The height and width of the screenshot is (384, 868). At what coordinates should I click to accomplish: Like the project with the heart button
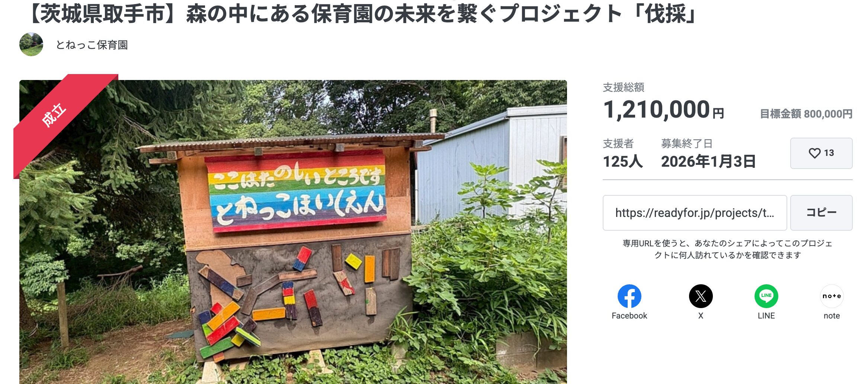click(x=821, y=153)
